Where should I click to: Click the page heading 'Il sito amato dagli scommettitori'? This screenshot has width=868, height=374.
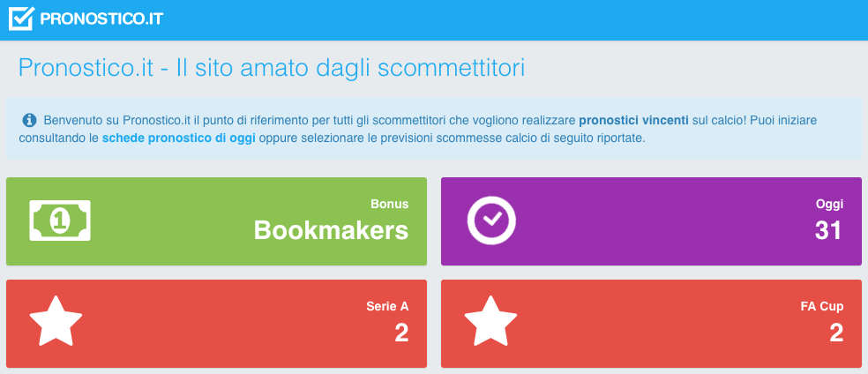350,68
